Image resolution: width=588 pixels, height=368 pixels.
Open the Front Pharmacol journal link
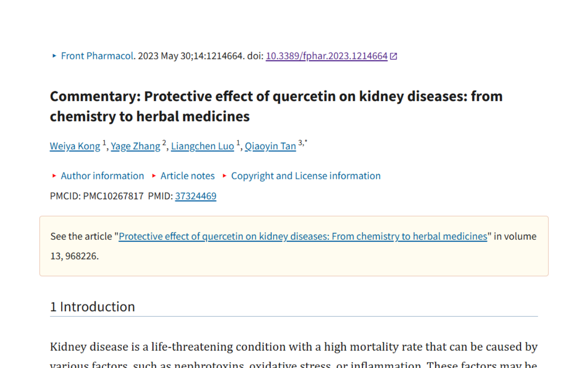(x=97, y=56)
